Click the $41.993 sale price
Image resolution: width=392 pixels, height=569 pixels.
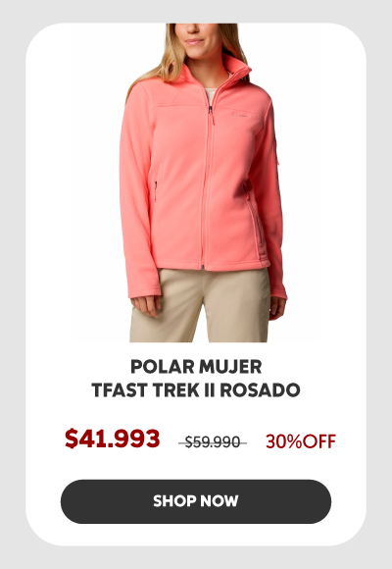(113, 439)
